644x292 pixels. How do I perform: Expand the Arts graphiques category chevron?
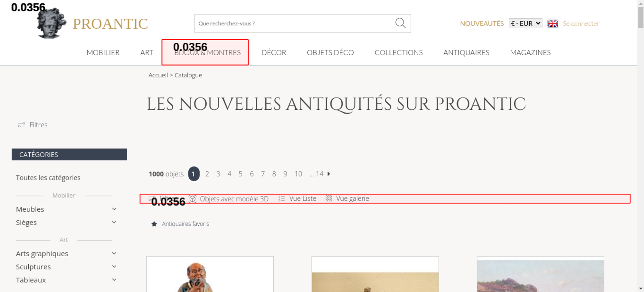click(114, 253)
